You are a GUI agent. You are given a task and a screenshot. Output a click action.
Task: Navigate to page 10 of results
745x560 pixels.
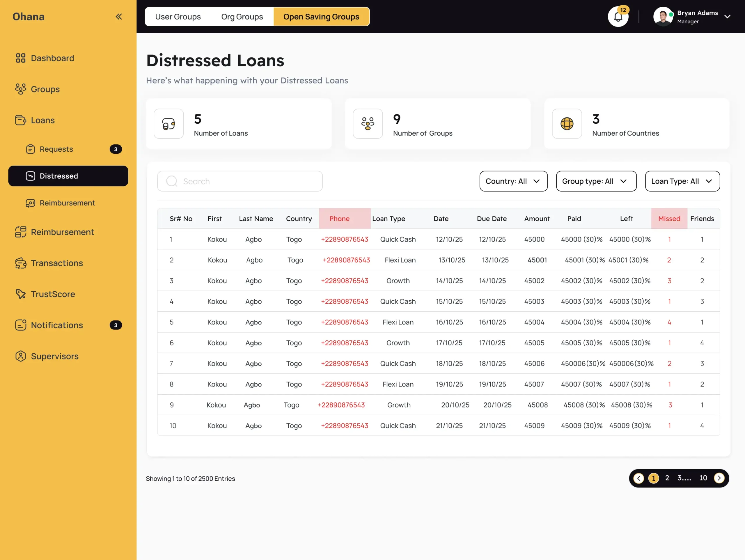coord(704,478)
